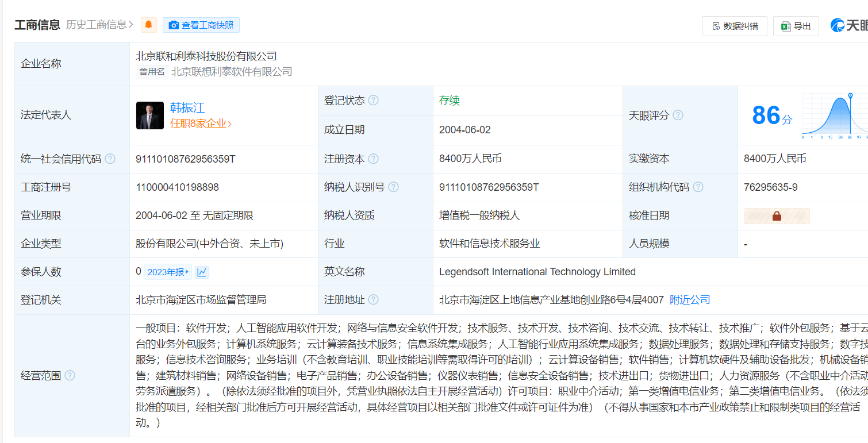Screen dimensions: 868x443
Task: Click organization code 76295635-9
Action: [x=771, y=187]
